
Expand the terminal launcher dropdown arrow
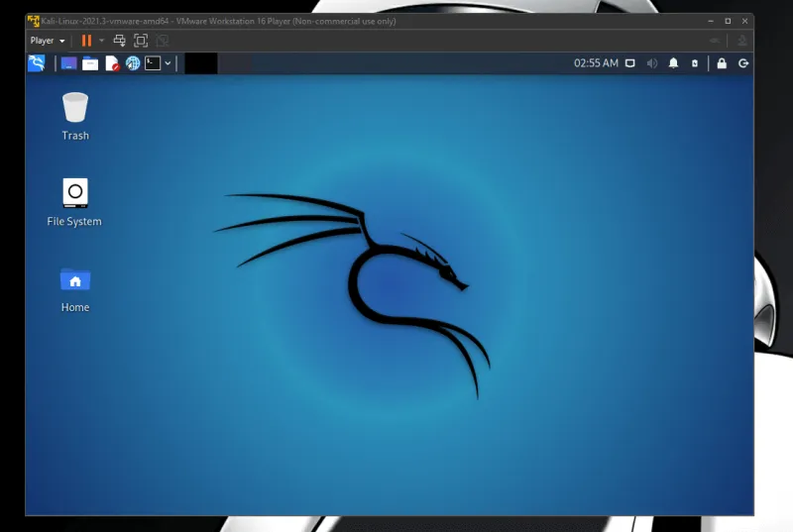pyautogui.click(x=168, y=63)
